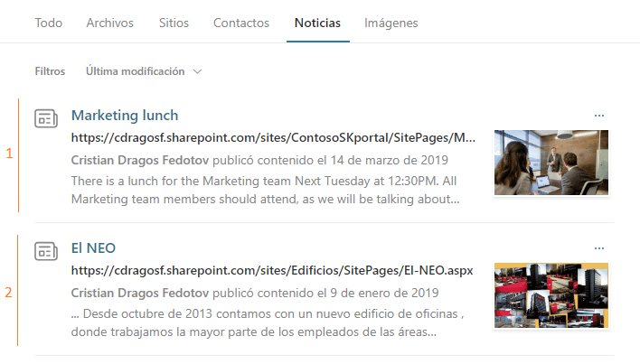Follow the Edificios El-NEO.aspx URL

pos(272,271)
